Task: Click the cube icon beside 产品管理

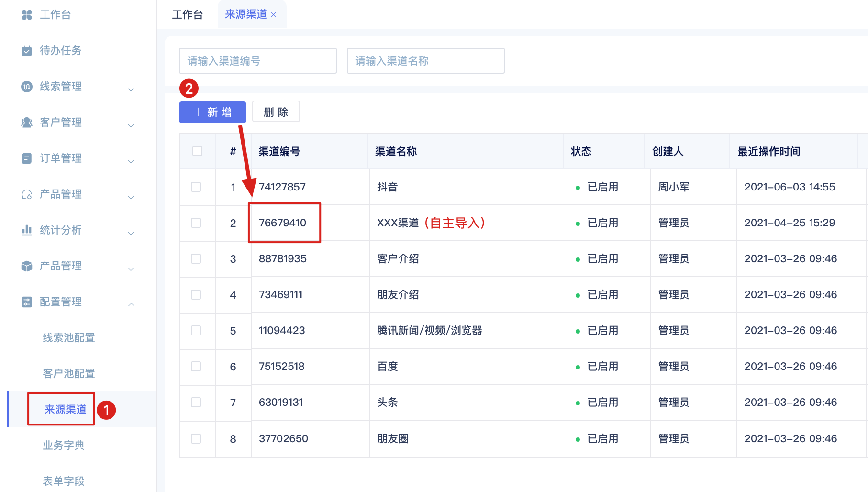Action: coord(27,266)
